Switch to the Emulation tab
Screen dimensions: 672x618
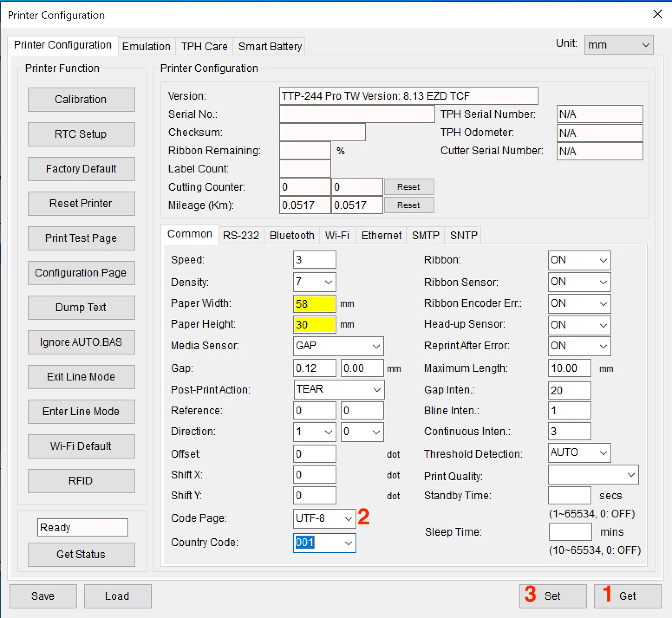(146, 46)
